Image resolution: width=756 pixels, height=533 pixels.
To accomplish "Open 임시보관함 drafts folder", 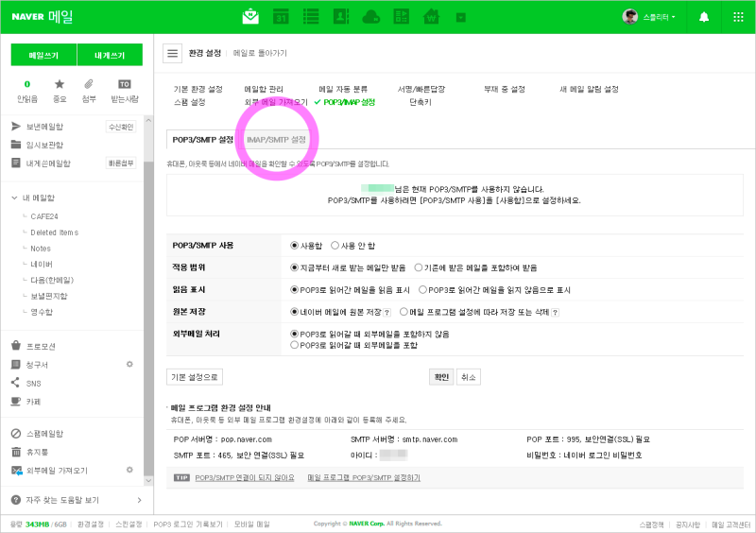I will (x=44, y=146).
